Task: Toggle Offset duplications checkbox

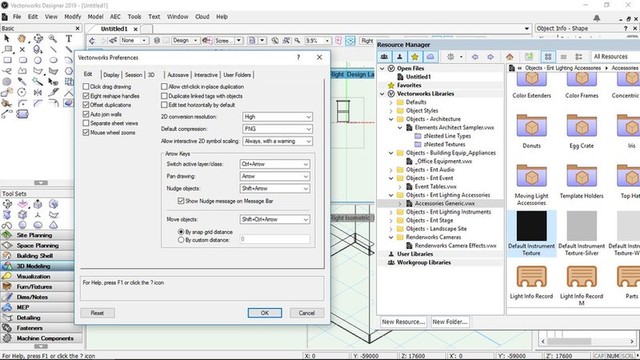Action: tap(86, 105)
